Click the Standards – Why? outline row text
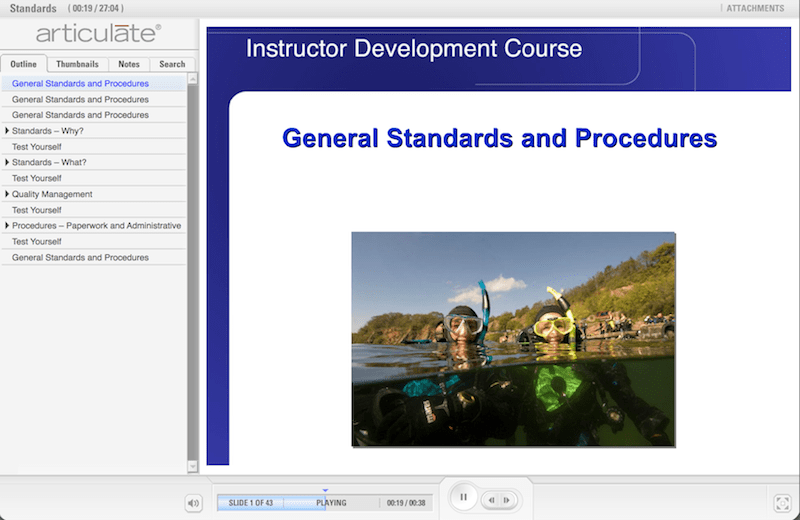This screenshot has width=800, height=520. click(x=48, y=131)
